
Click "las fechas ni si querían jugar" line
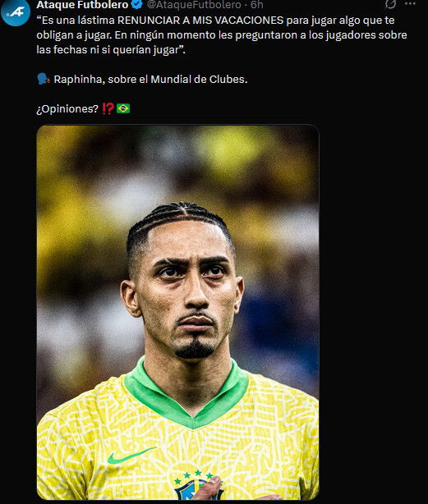(111, 50)
